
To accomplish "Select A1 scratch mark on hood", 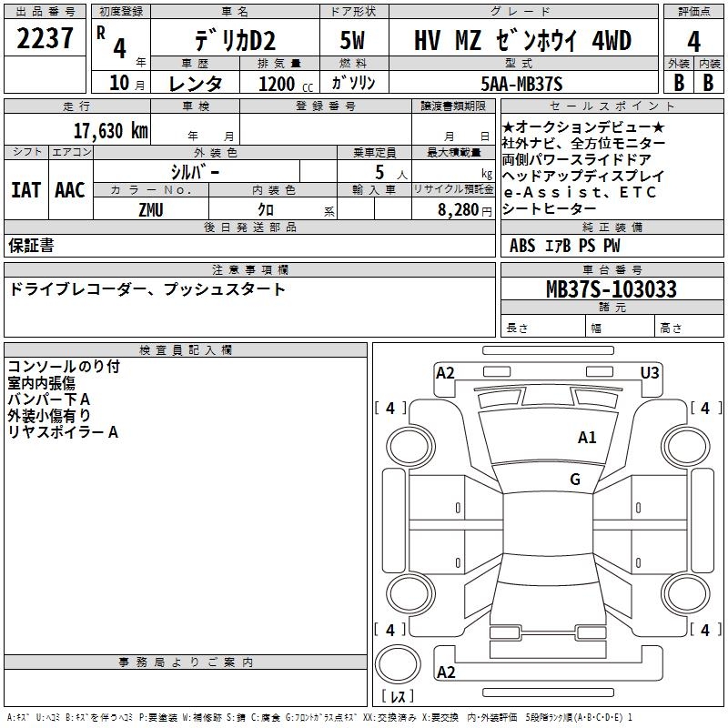I will pos(587,438).
